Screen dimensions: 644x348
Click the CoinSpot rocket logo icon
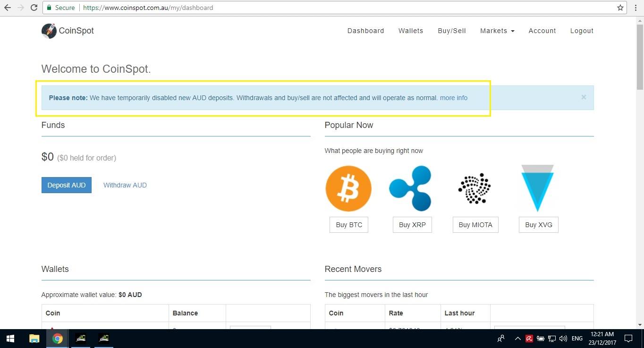49,31
